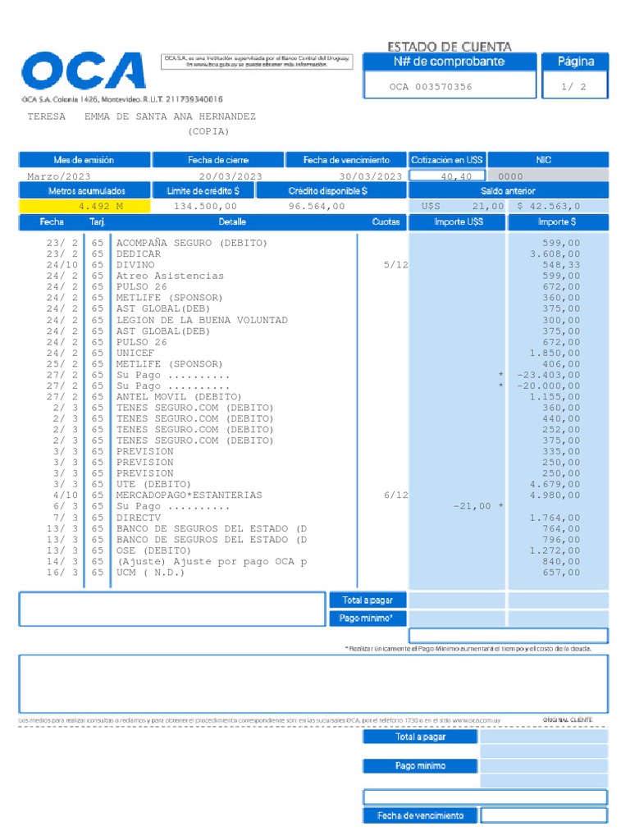Click payment amount -23.403,00
The height and width of the screenshot is (840, 630).
point(549,375)
